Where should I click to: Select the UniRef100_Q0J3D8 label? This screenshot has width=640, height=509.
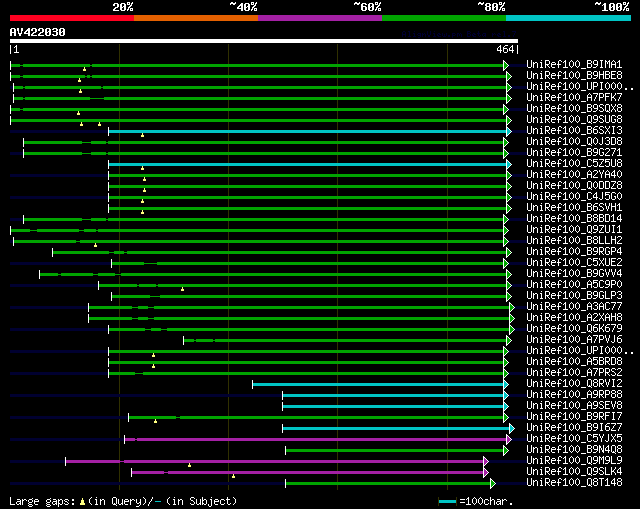point(574,142)
